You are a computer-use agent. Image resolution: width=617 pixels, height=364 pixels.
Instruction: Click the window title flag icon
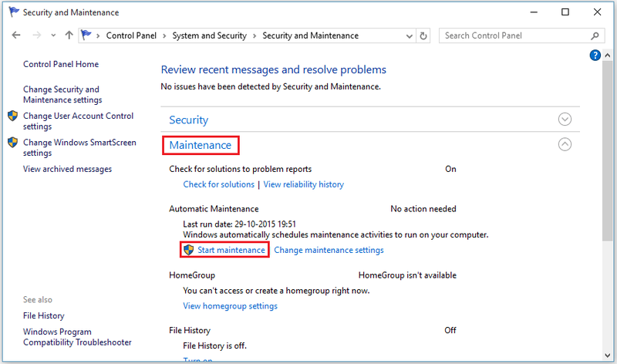point(14,12)
